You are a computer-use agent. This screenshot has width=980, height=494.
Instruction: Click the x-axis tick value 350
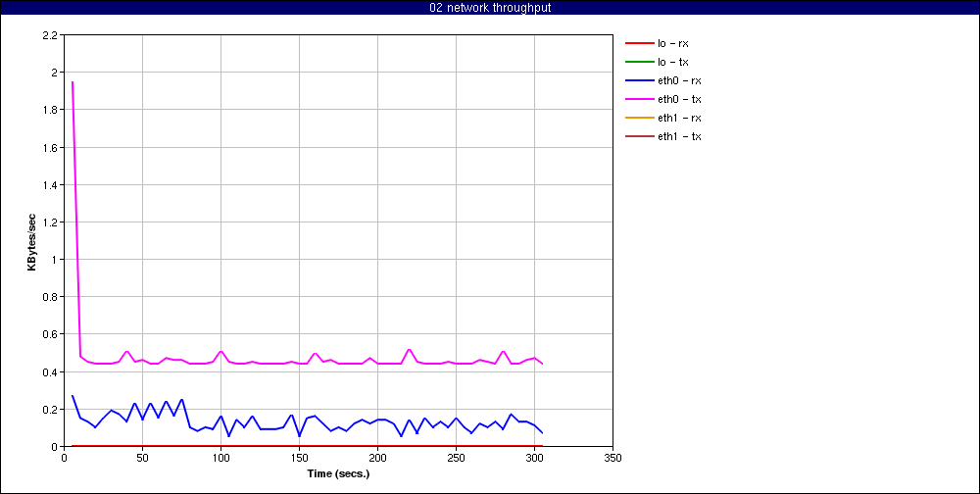click(x=613, y=458)
